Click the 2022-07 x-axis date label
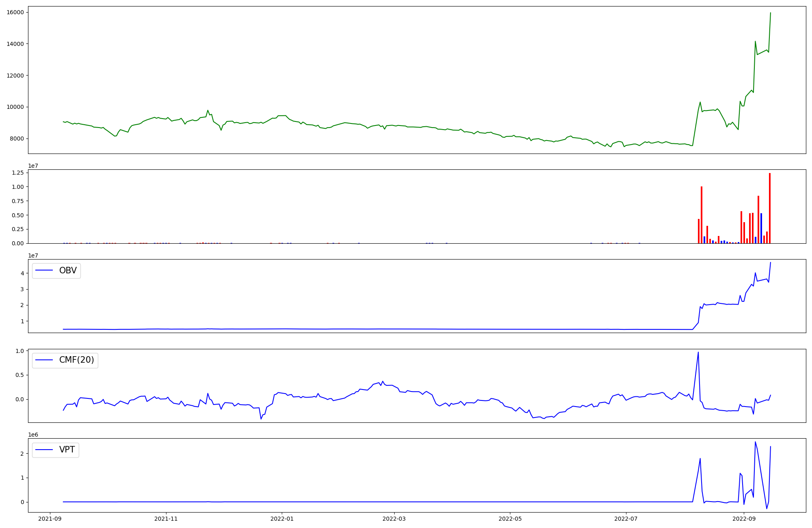812x528 pixels. click(626, 519)
